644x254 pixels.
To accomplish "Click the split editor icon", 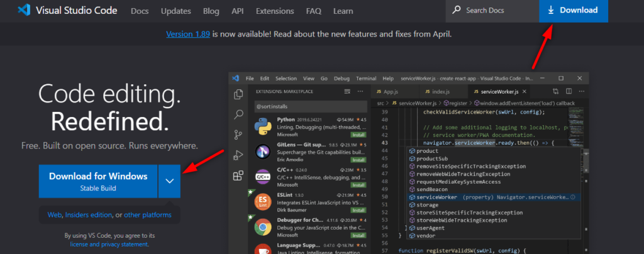I will pyautogui.click(x=569, y=92).
